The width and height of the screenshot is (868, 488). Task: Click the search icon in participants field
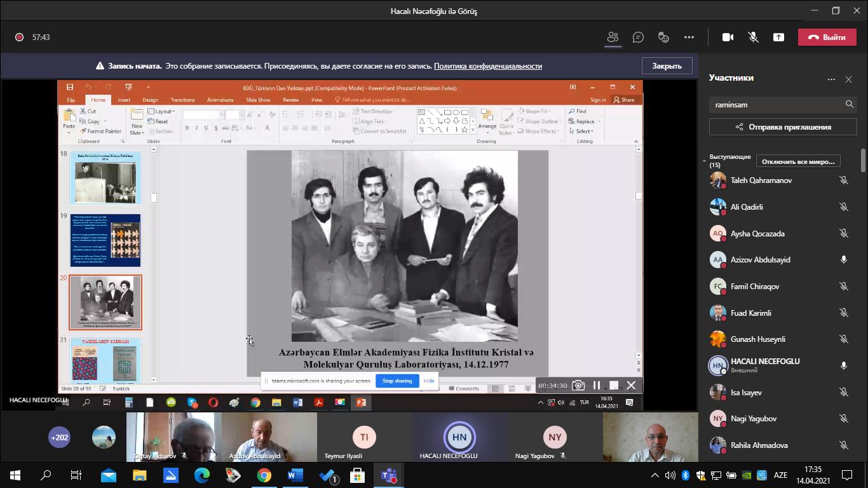point(849,104)
